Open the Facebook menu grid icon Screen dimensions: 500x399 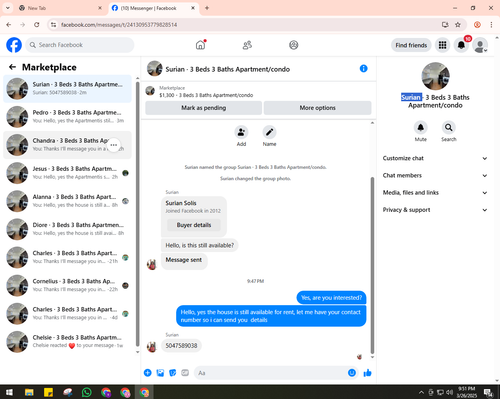442,45
